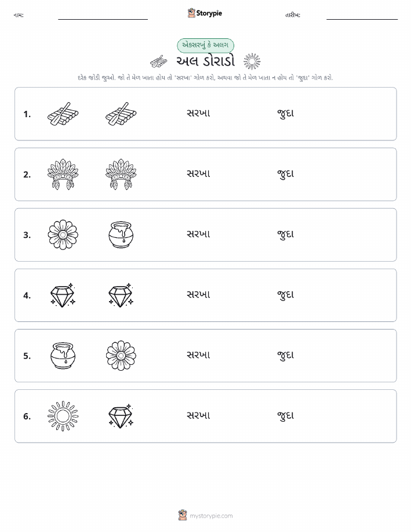
Task: Click the diamond icon in row 6
Action: (121, 416)
